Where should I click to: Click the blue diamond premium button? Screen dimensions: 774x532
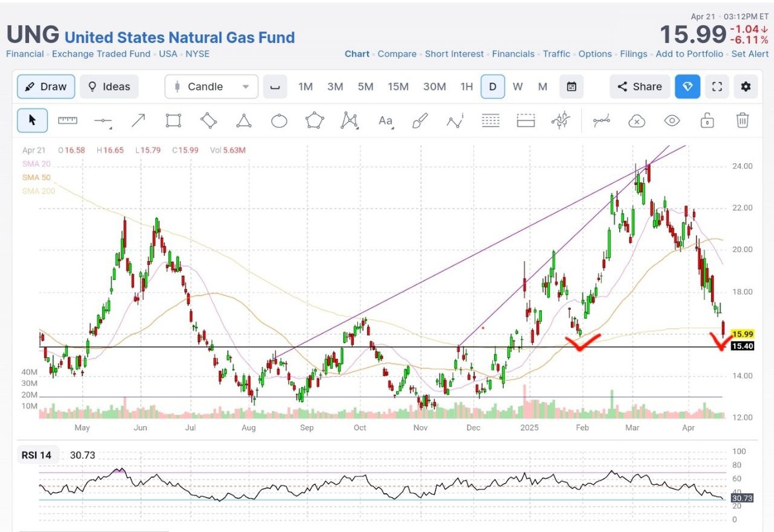pos(688,86)
